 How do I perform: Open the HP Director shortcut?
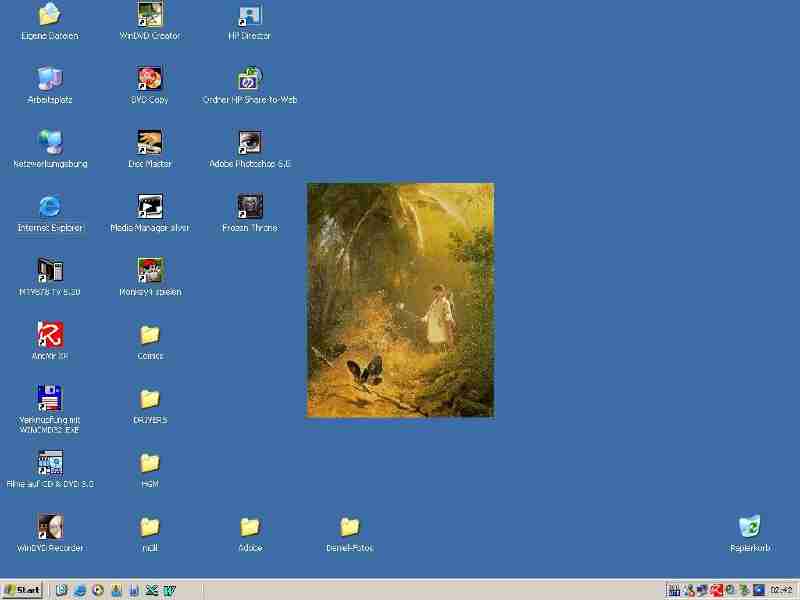(250, 15)
